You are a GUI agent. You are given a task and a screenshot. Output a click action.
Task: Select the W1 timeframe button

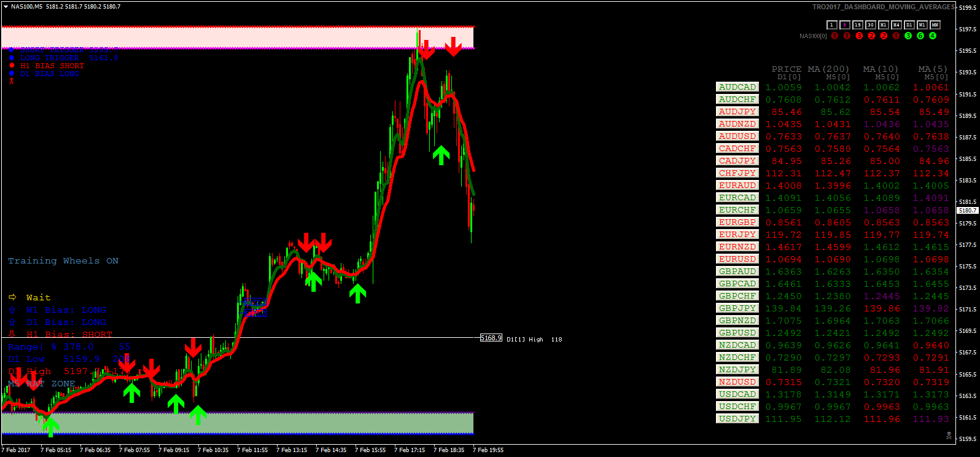click(x=922, y=25)
